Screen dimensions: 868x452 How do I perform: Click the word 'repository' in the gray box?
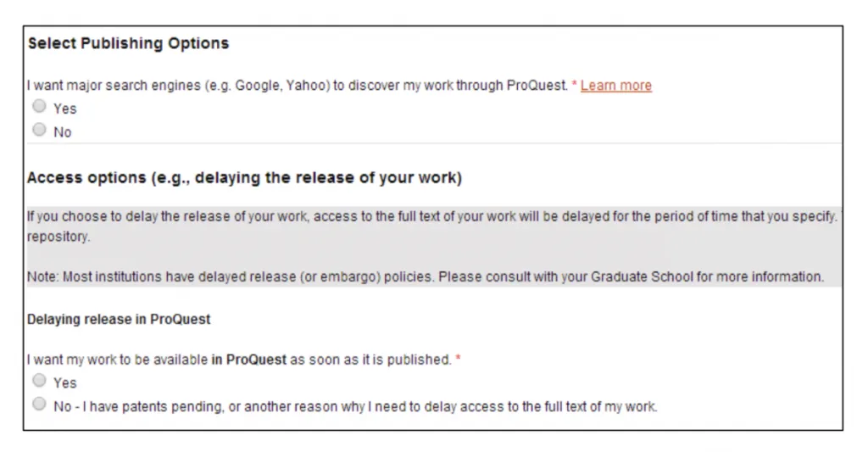57,237
